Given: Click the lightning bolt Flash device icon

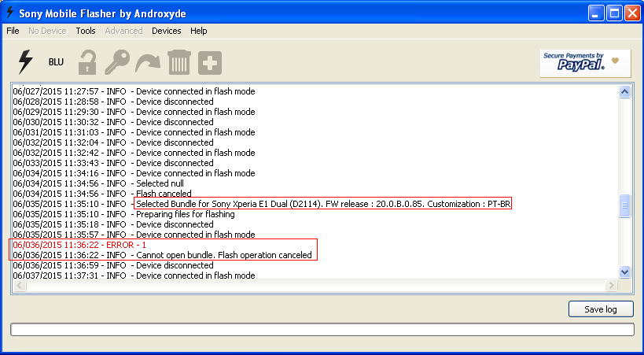Looking at the screenshot, I should (x=25, y=62).
